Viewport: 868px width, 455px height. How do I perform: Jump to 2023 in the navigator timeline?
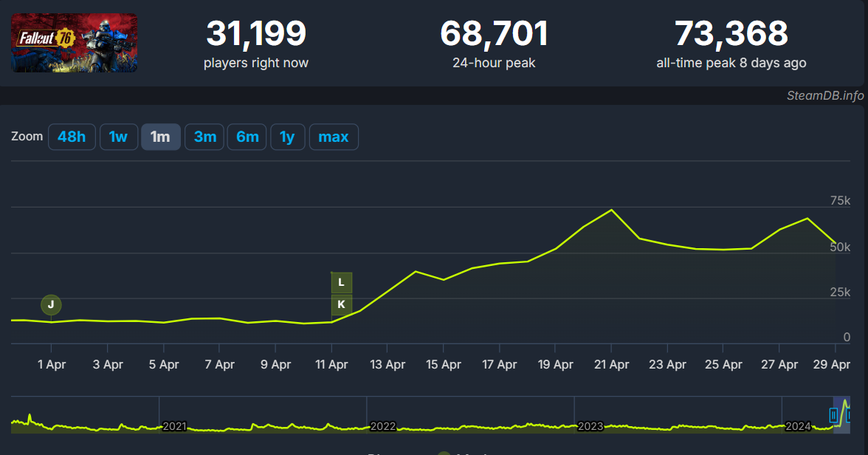[x=590, y=426]
